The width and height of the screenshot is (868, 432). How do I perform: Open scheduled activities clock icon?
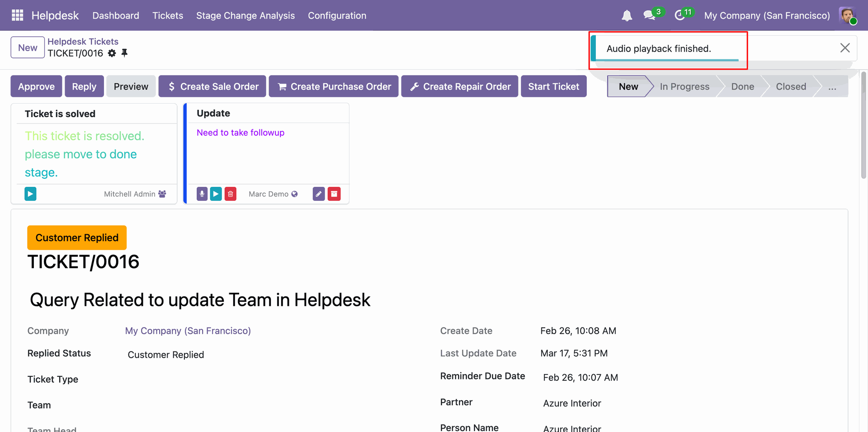679,15
